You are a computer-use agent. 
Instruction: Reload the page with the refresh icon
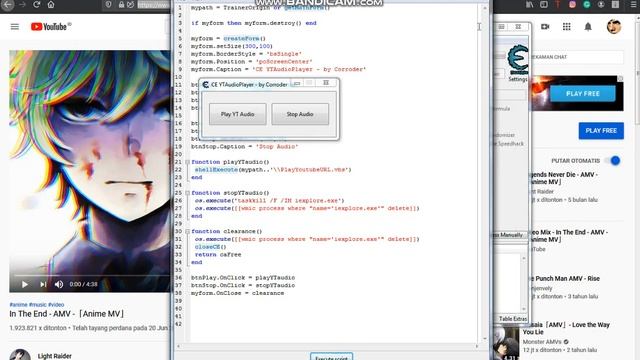pyautogui.click(x=36, y=4)
